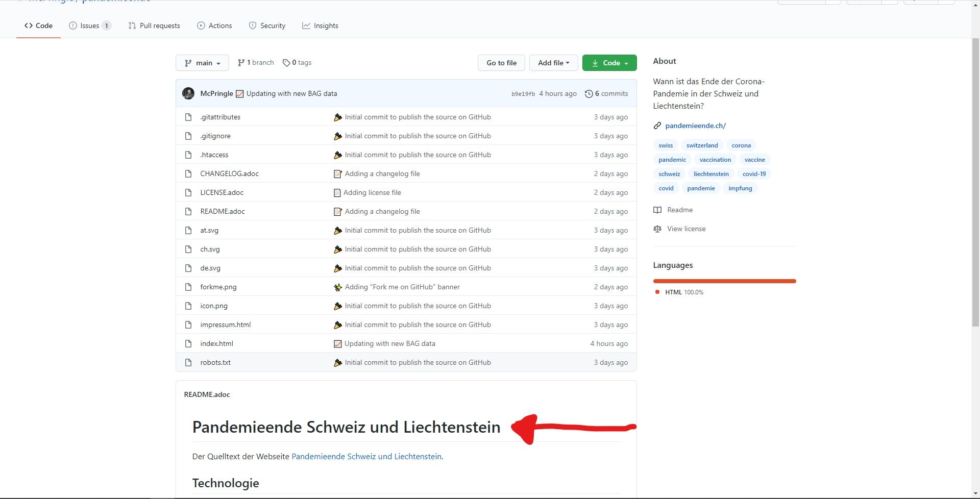The height and width of the screenshot is (499, 980).
Task: Switch to the Issues tab
Action: click(90, 26)
